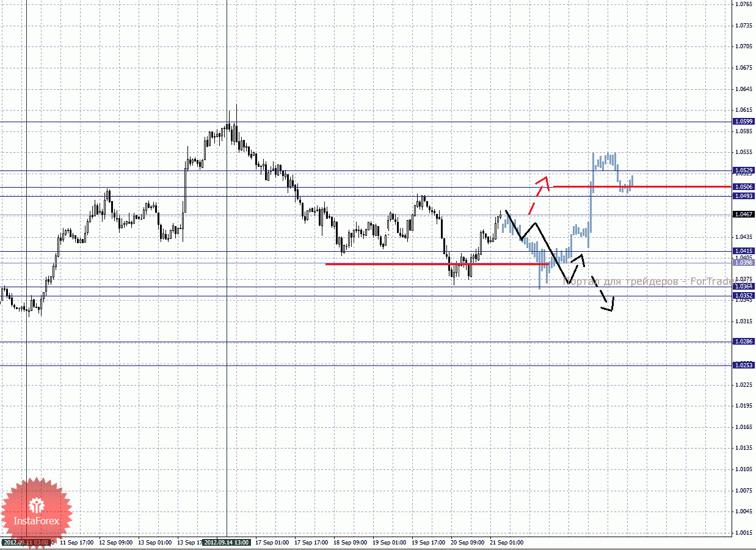Click the red dashed upward arrow

(539, 194)
